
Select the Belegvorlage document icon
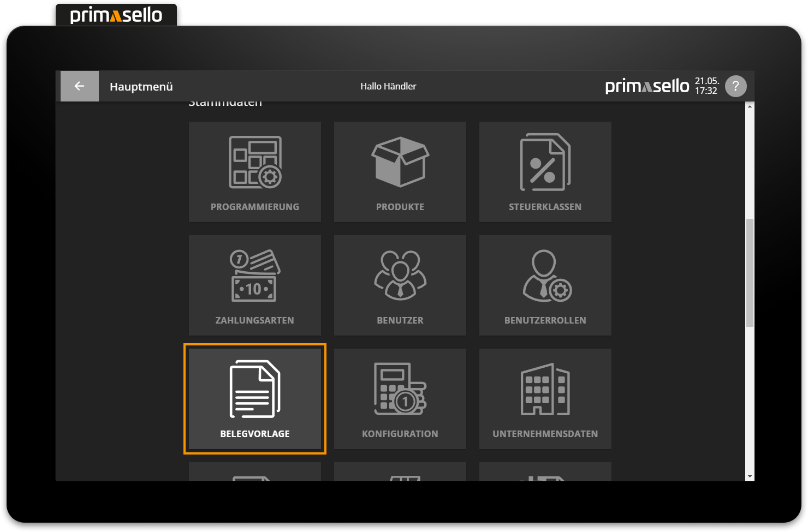(254, 388)
